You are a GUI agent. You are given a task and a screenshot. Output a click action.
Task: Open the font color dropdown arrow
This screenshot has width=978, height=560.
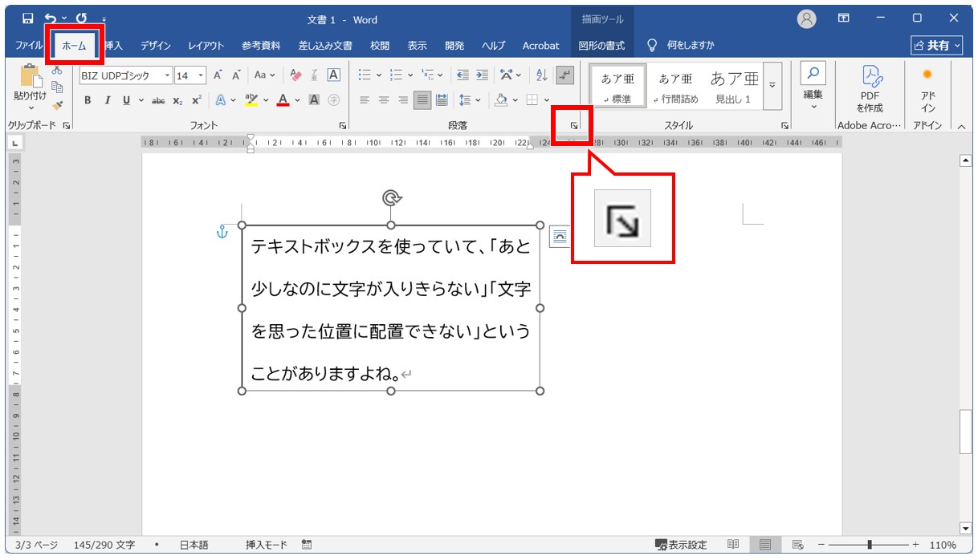[297, 100]
